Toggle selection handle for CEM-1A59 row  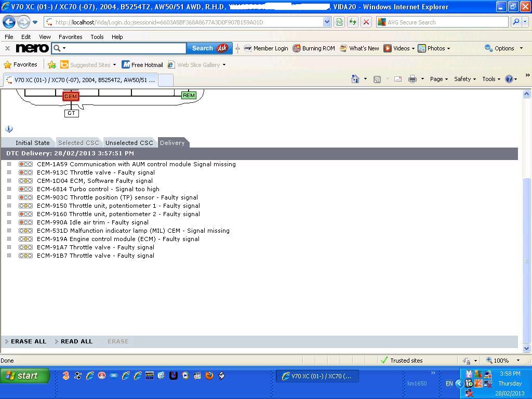(x=9, y=164)
